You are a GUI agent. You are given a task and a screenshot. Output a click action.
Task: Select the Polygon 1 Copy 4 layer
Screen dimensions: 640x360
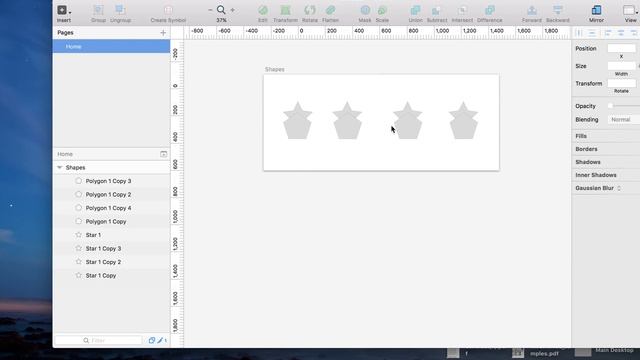(x=111, y=208)
